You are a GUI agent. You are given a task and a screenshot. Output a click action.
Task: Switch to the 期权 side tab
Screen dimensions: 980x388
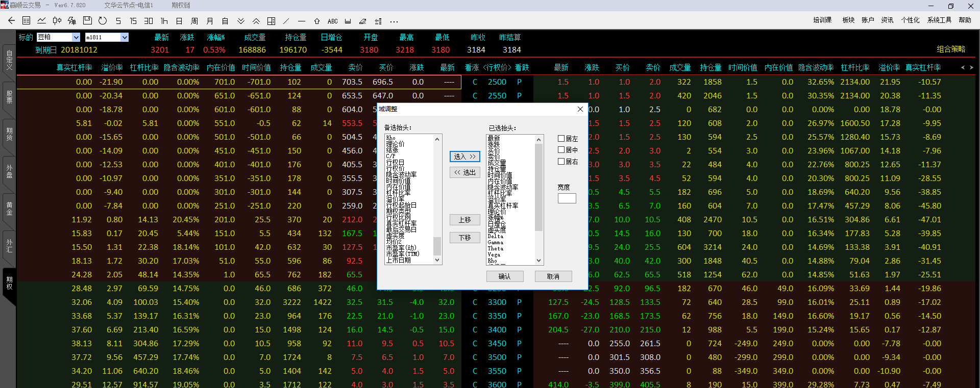[9, 283]
